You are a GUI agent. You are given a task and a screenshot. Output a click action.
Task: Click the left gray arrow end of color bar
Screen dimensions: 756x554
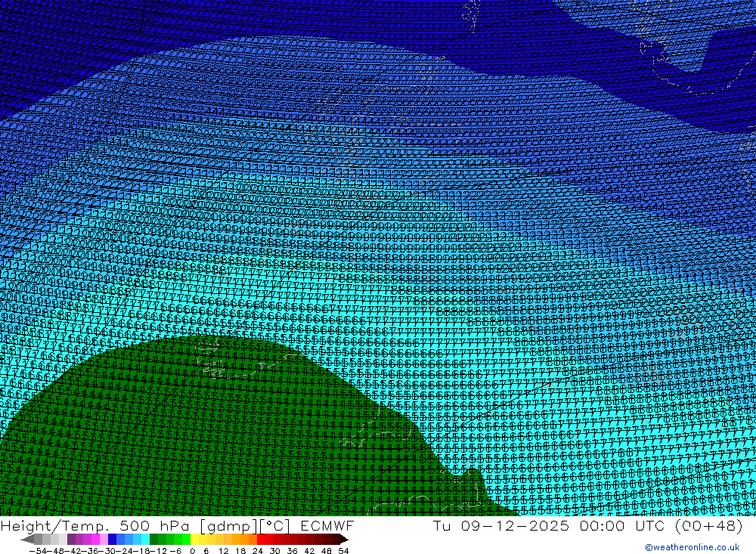point(27,539)
